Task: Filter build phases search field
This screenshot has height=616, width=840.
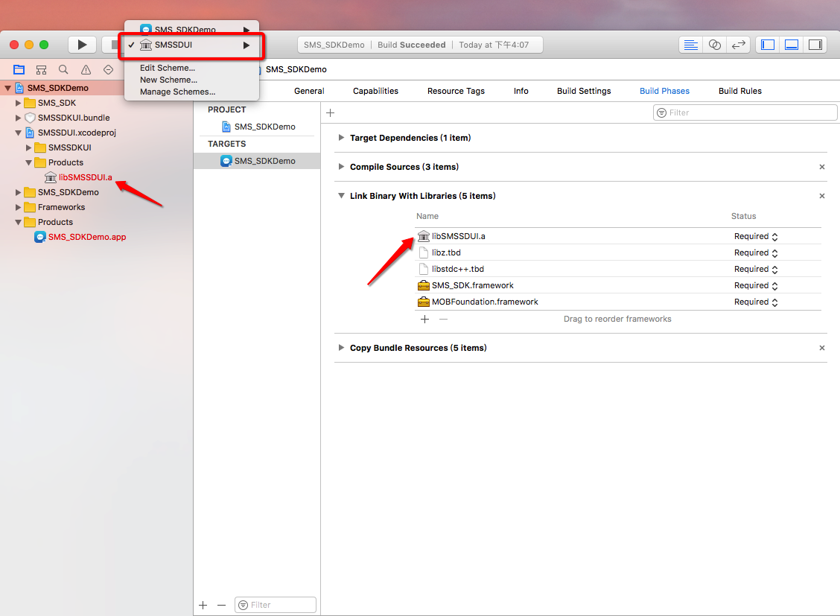Action: point(745,113)
